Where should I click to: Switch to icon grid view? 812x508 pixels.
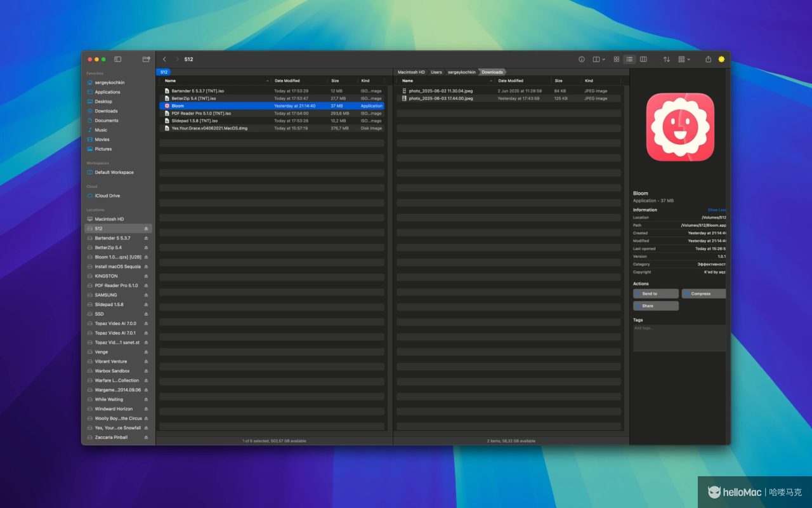coord(616,59)
